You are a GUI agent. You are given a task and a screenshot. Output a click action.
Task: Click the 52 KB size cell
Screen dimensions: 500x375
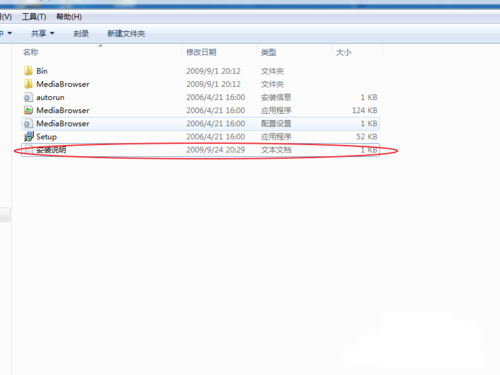click(x=367, y=137)
